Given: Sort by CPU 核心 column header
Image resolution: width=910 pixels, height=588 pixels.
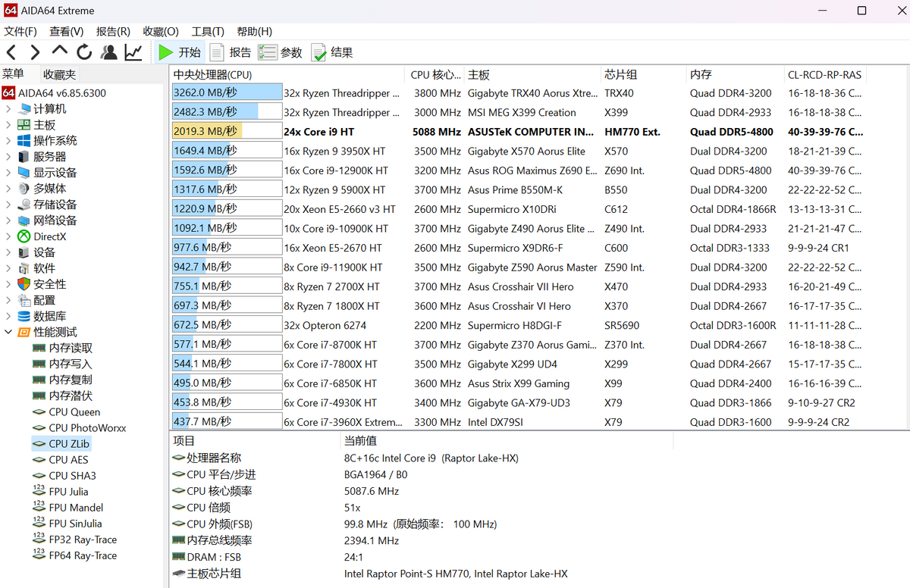Looking at the screenshot, I should click(435, 75).
